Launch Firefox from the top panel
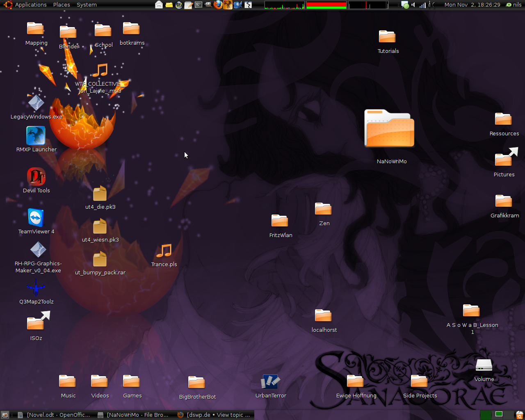The height and width of the screenshot is (420, 525). click(218, 5)
